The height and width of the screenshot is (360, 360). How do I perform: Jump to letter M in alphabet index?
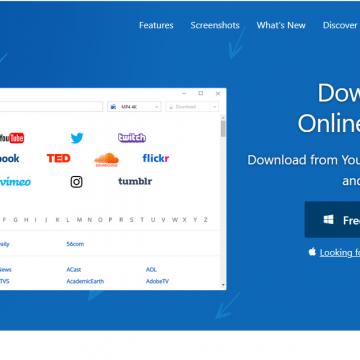click(79, 220)
